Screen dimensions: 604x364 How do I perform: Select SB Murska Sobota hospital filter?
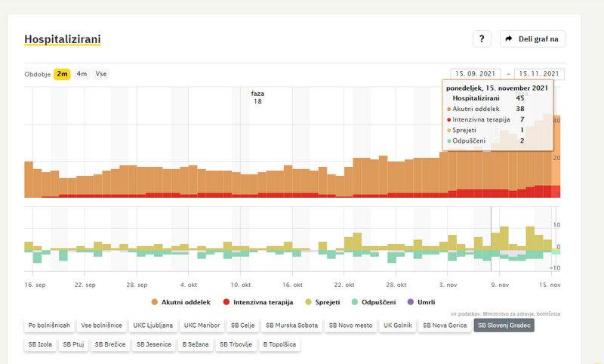tap(292, 325)
